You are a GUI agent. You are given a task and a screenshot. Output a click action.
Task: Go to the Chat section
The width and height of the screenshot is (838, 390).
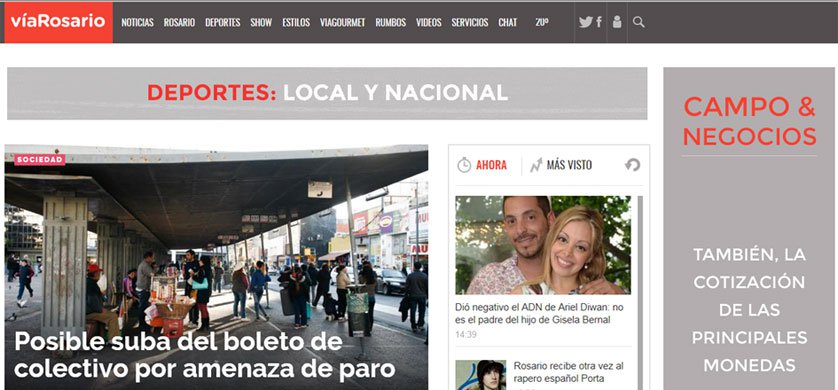click(508, 22)
